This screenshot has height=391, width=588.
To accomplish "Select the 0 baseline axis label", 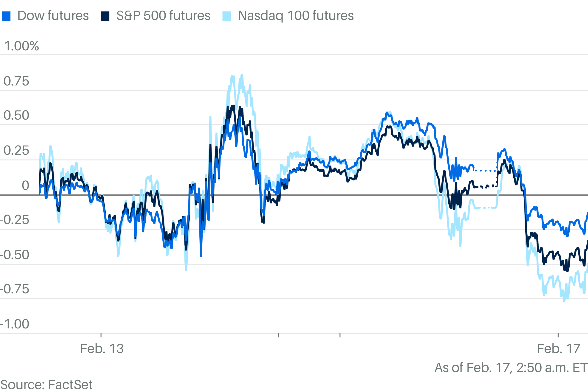I will [x=25, y=186].
